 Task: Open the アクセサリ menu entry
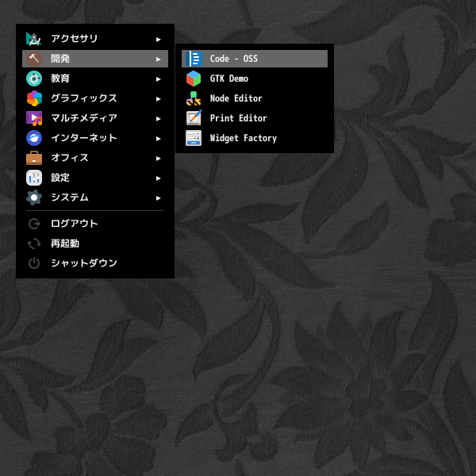(x=95, y=39)
